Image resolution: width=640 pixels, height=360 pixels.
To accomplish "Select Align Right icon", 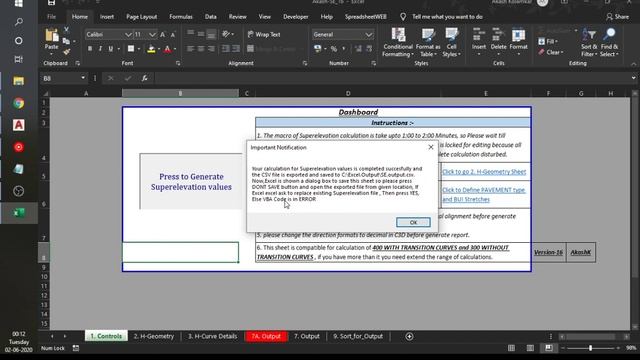I will click(211, 49).
